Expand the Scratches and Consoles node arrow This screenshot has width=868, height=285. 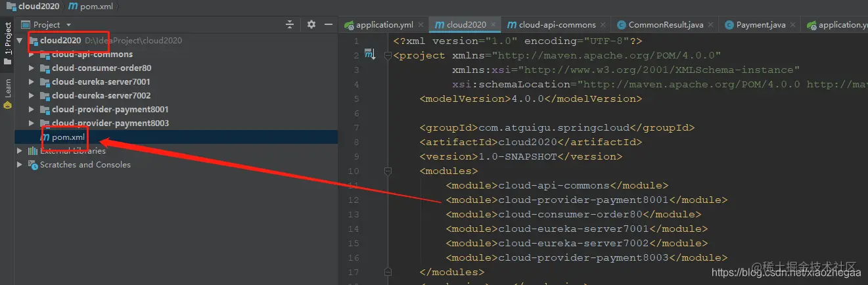pyautogui.click(x=20, y=165)
